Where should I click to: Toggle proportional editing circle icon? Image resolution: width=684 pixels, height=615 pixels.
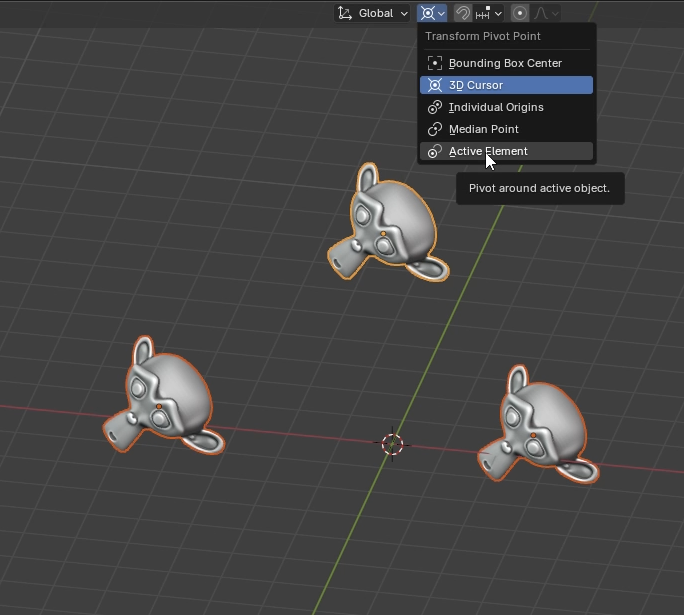(520, 13)
